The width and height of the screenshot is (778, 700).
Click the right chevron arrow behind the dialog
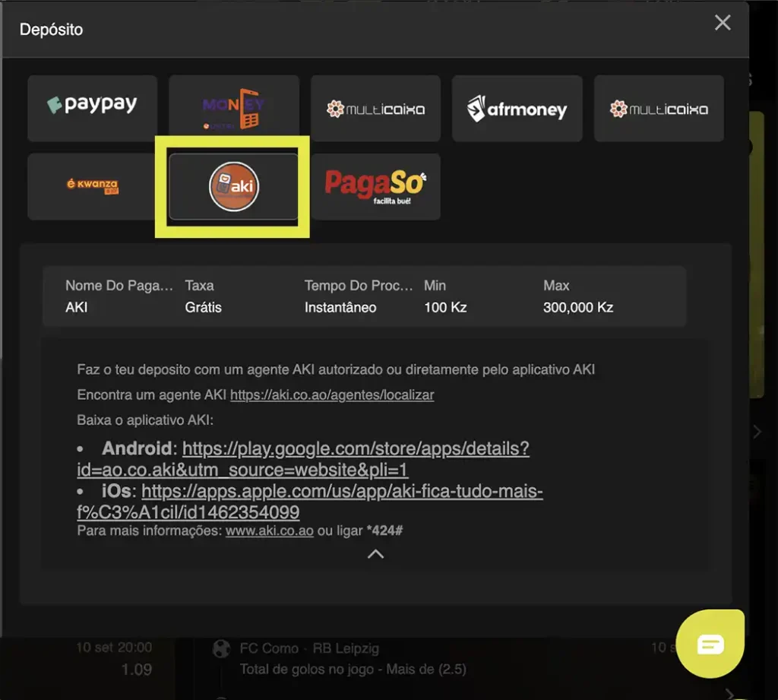point(757,432)
